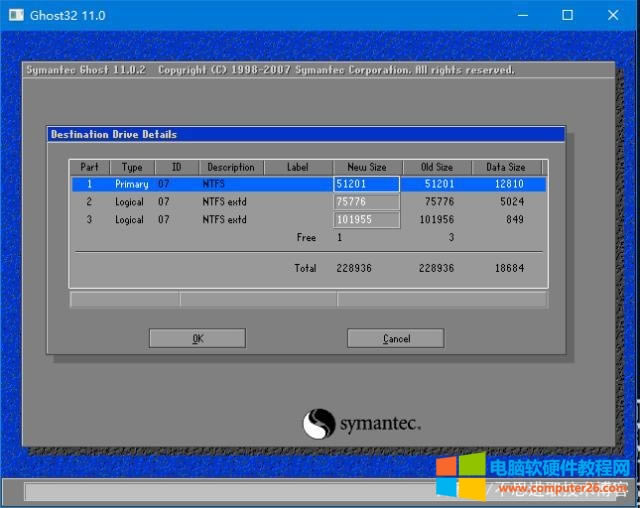Image resolution: width=640 pixels, height=508 pixels.
Task: Click the Old Size value 51201
Action: 439,184
